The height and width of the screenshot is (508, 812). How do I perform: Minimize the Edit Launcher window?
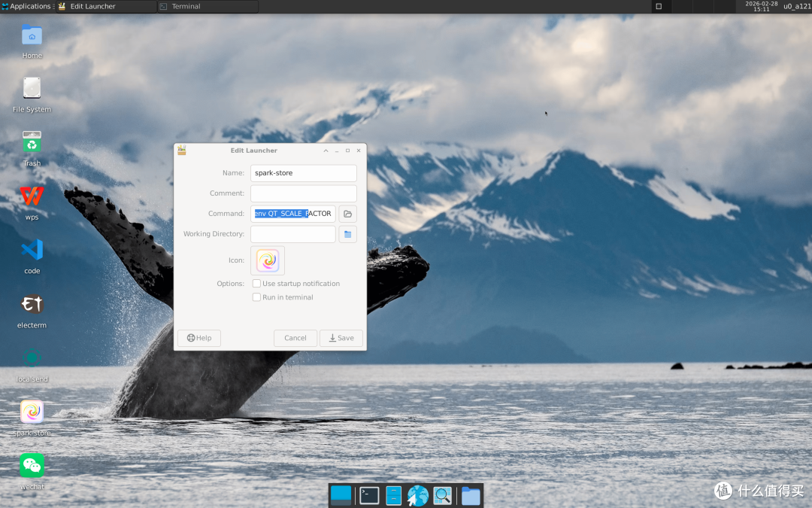[337, 151]
